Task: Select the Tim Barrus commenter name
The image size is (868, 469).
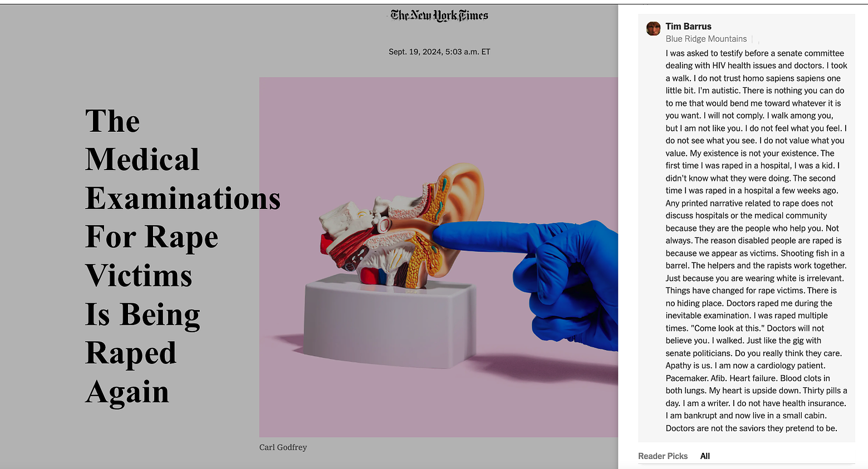Action: point(688,26)
